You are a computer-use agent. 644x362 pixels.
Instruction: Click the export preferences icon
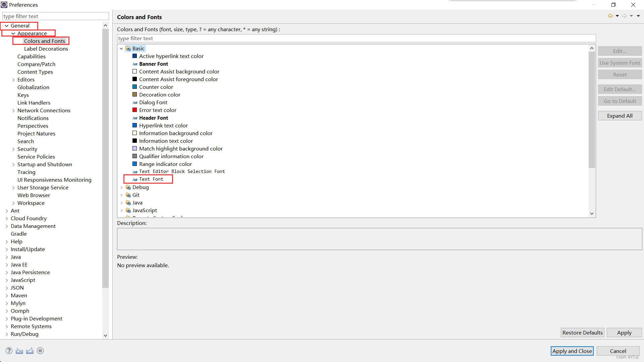(30, 351)
